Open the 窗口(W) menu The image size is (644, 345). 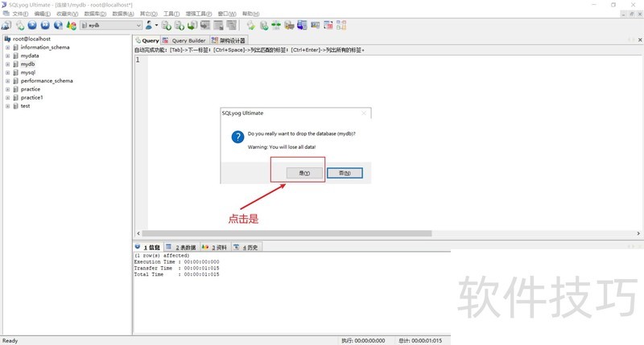[x=227, y=14]
